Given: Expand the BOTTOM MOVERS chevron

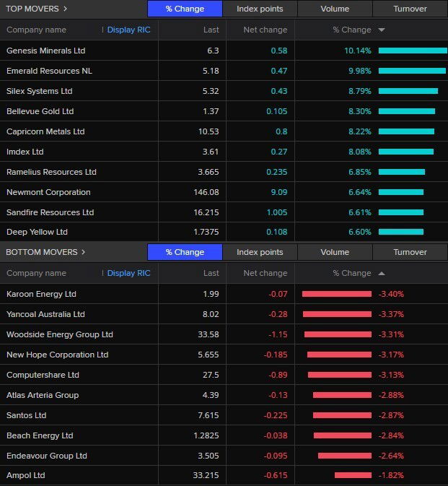Looking at the screenshot, I should coord(83,252).
